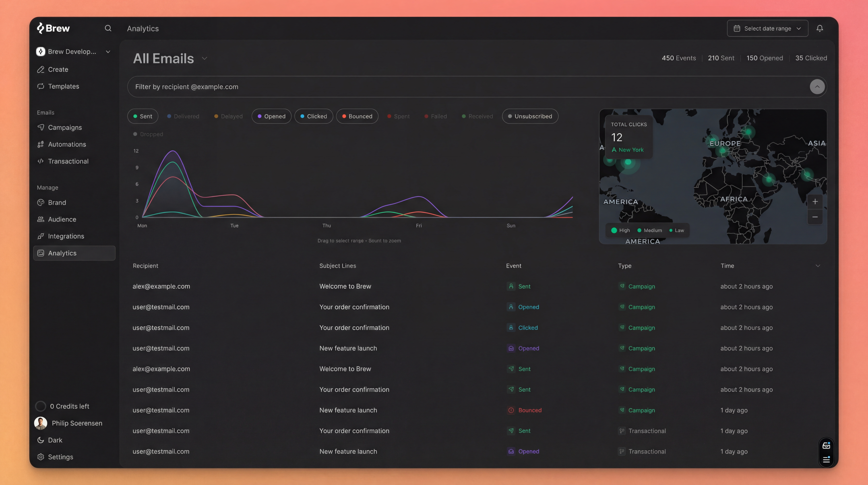
Task: Expand the All Emails dropdown
Action: [204, 58]
